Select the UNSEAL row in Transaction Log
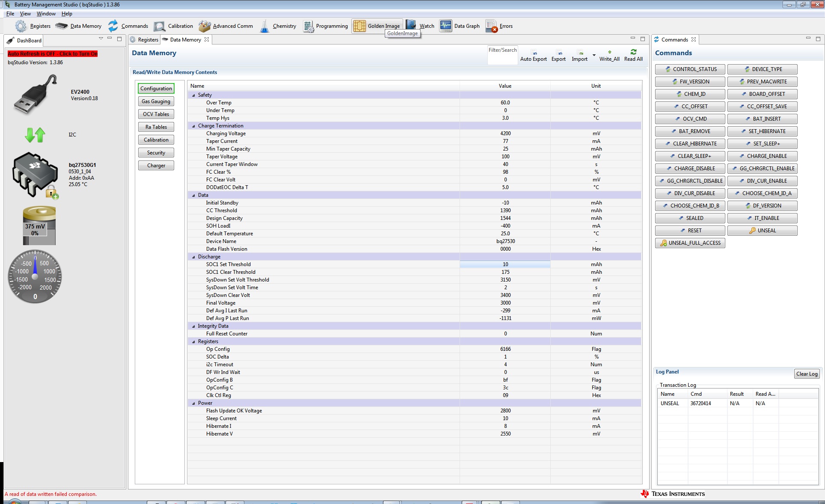 (x=738, y=403)
